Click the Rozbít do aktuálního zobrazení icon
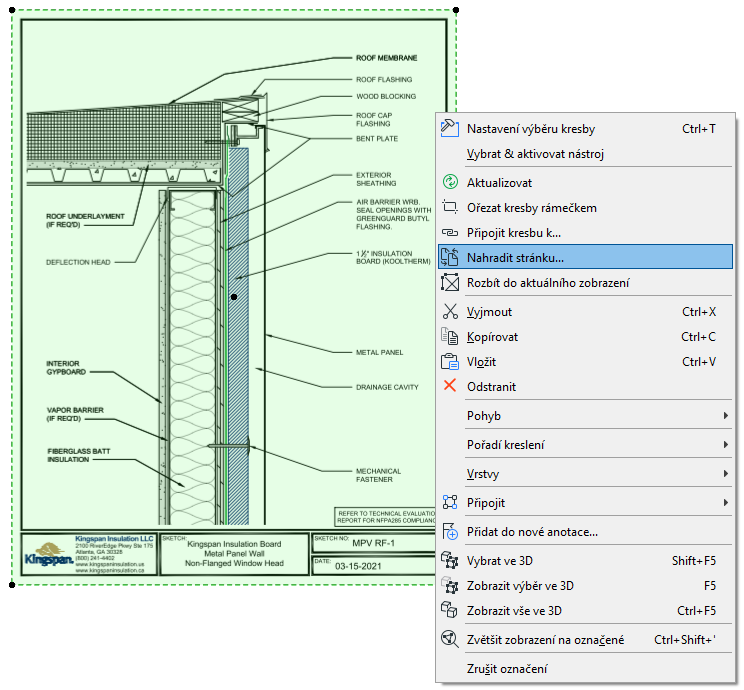This screenshot has width=744, height=690. click(x=449, y=283)
